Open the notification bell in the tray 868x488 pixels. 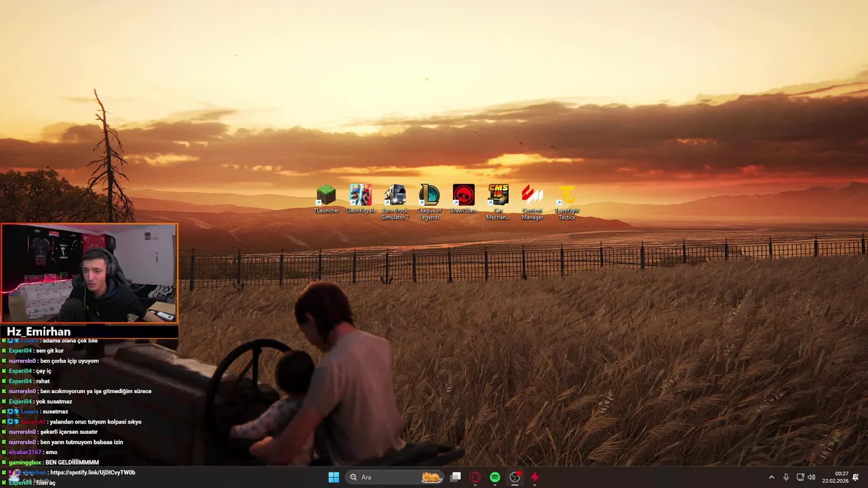pos(856,477)
